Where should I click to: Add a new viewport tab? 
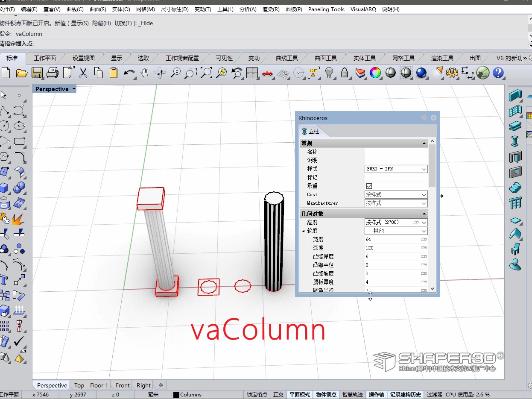coord(161,385)
